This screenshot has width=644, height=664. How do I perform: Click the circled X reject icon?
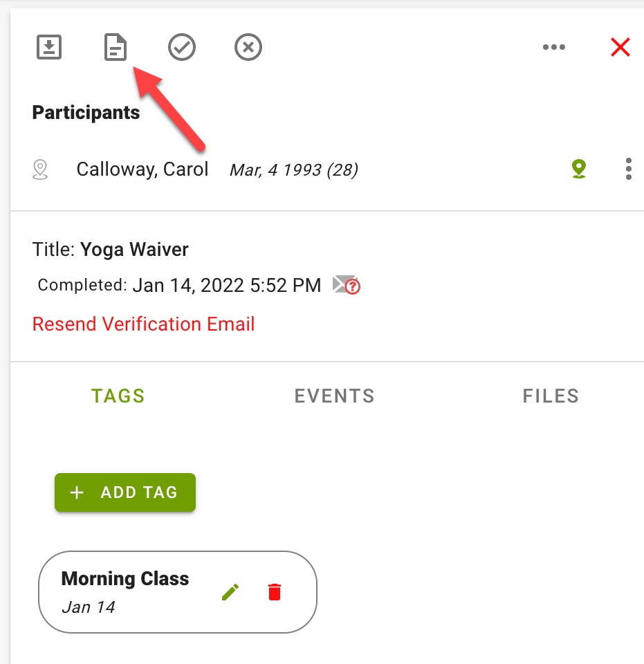[x=248, y=47]
